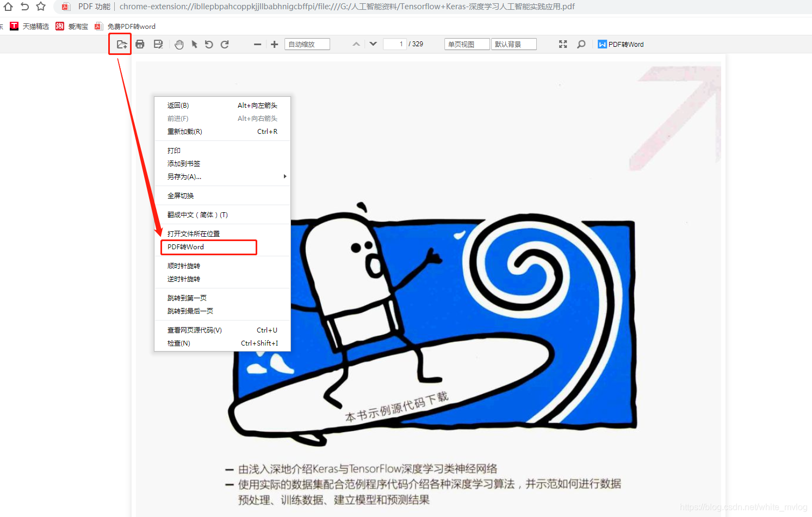The height and width of the screenshot is (517, 812).
Task: Choose 跳转到第一页 menu entry
Action: [x=222, y=298]
